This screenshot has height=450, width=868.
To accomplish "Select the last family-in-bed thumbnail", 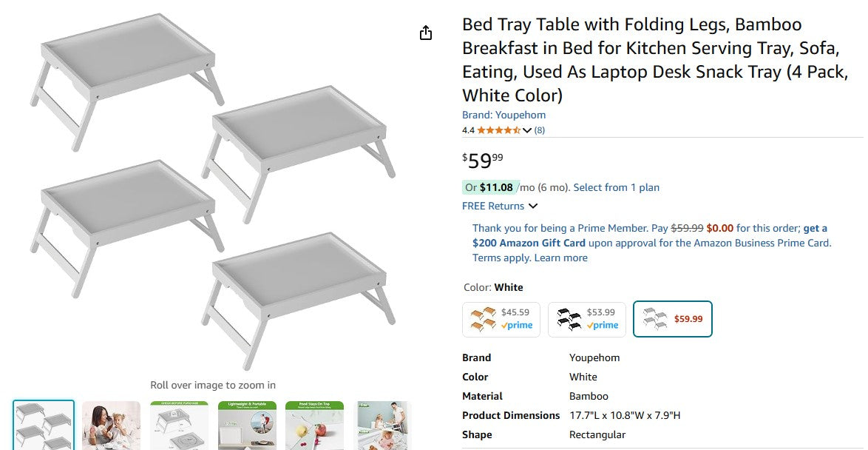I will coord(381,426).
